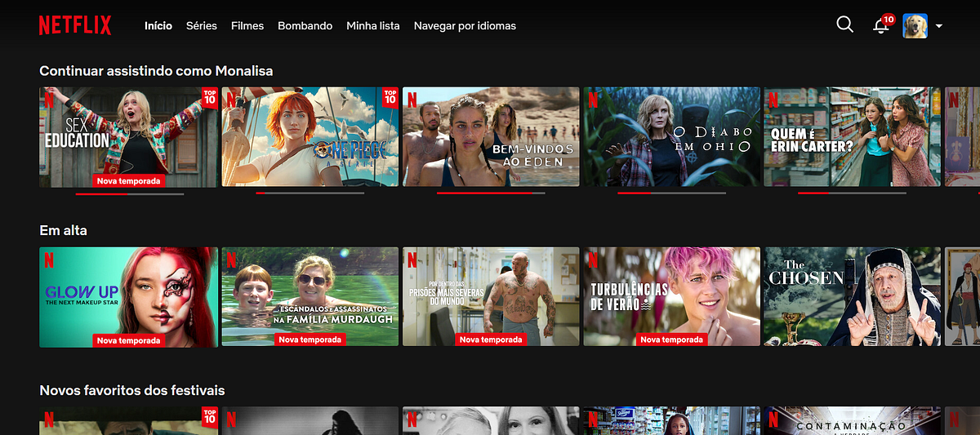Screen dimensions: 980x435
Task: Click Nova temporada badge on Prisões Mais Severas
Action: [x=491, y=340]
